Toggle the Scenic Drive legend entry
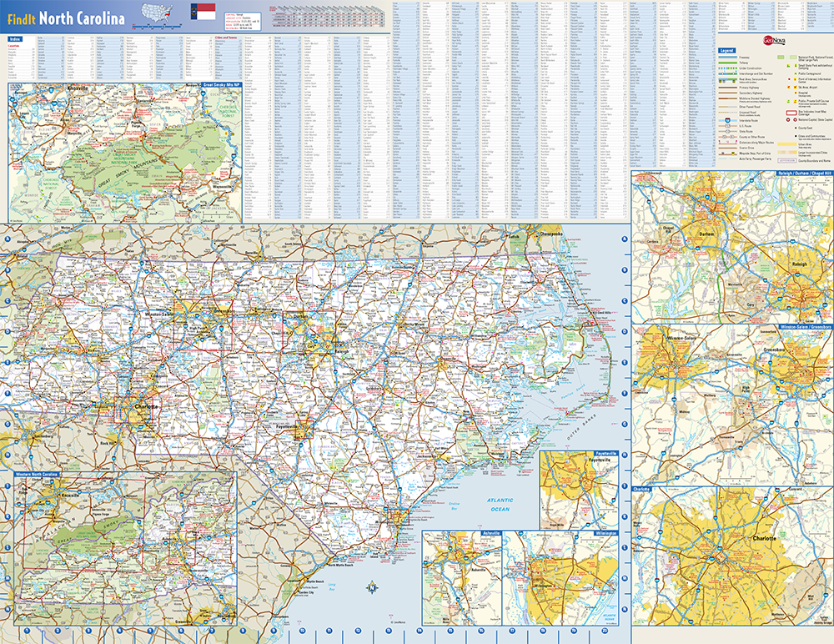834x644 pixels. click(728, 148)
